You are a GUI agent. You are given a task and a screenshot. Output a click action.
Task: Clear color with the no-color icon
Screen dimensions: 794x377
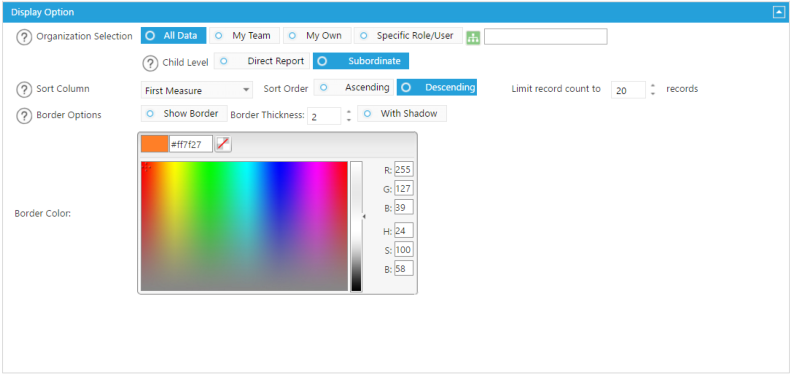click(x=223, y=144)
